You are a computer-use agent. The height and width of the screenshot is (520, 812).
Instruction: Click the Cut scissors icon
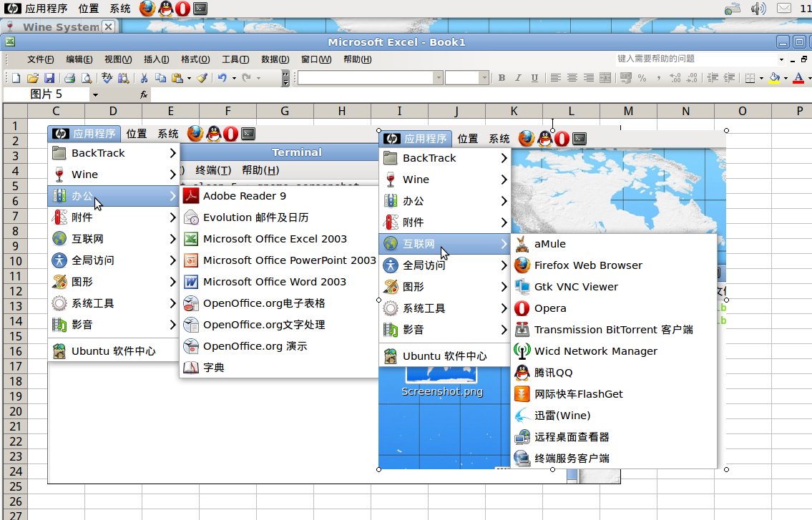click(144, 78)
